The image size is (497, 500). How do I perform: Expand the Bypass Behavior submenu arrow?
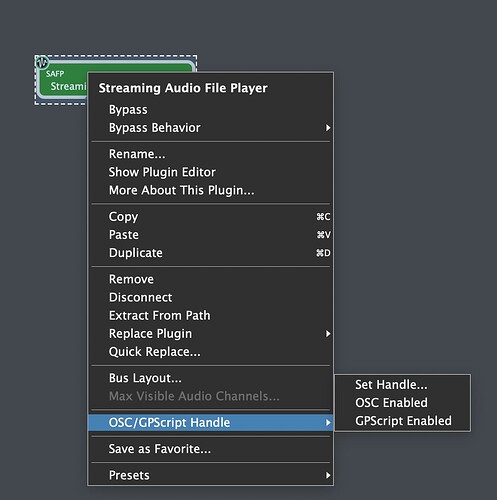[328, 128]
